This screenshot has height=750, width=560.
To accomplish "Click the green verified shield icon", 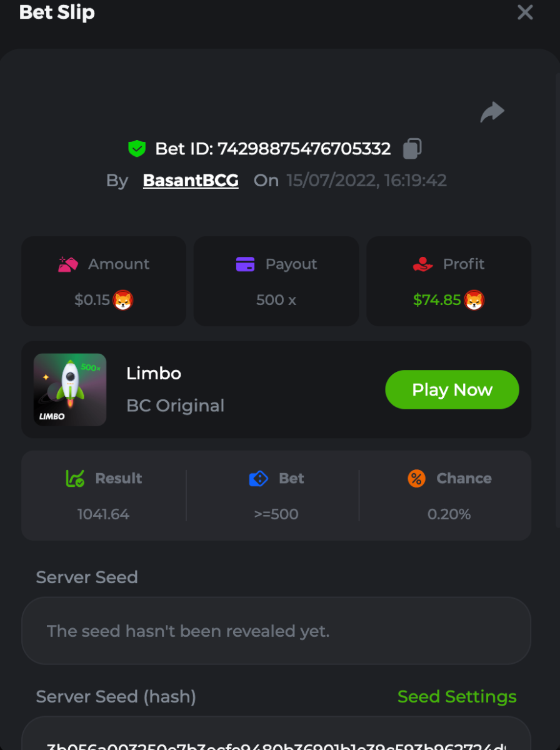I will (x=137, y=149).
